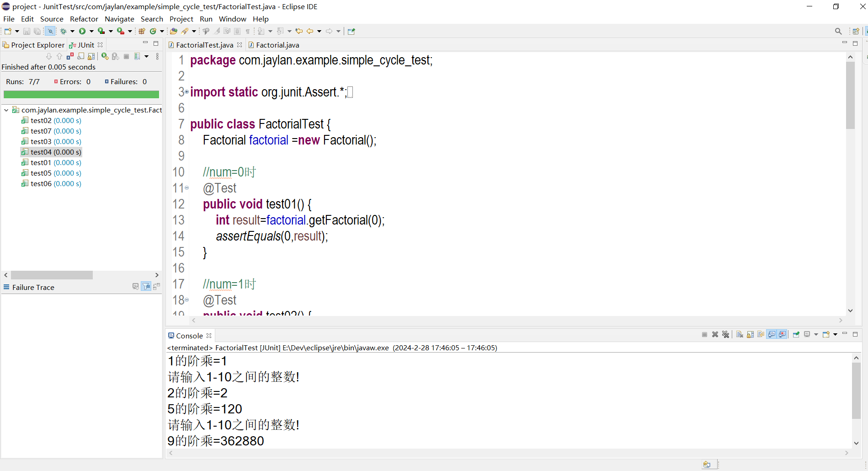Open Back history dropdown arrow

pyautogui.click(x=319, y=31)
